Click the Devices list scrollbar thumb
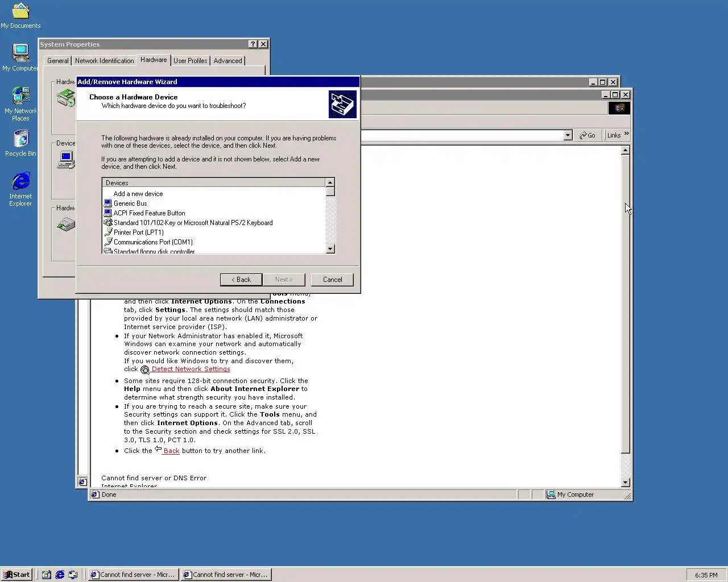This screenshot has width=728, height=582. click(x=330, y=192)
